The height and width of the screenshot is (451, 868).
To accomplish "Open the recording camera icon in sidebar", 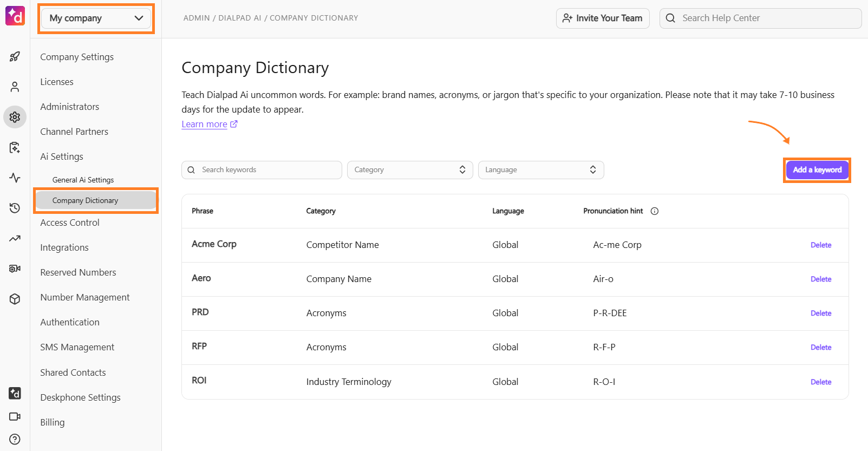I will (15, 269).
